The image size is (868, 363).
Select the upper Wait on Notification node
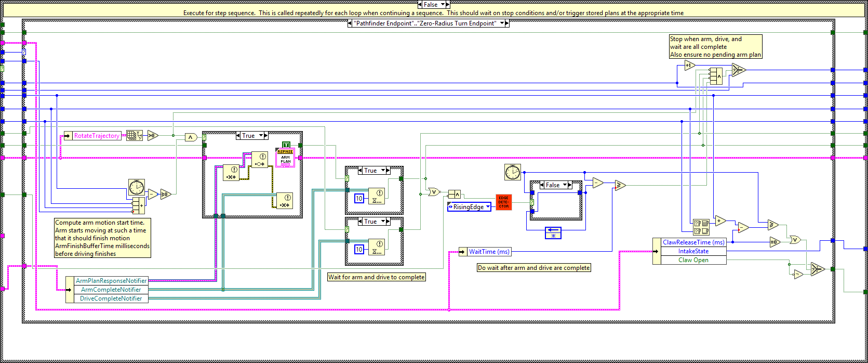point(377,197)
